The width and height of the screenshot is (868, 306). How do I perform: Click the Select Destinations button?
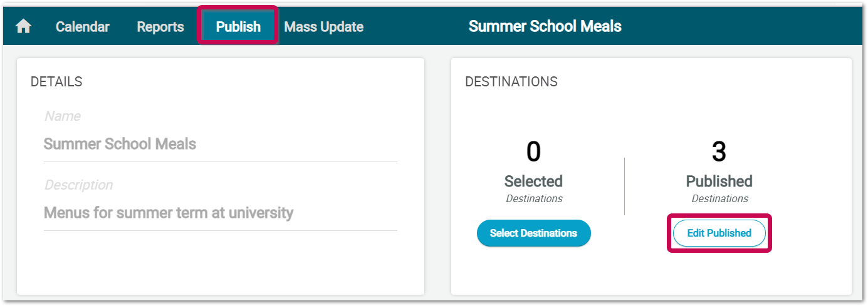pos(534,233)
